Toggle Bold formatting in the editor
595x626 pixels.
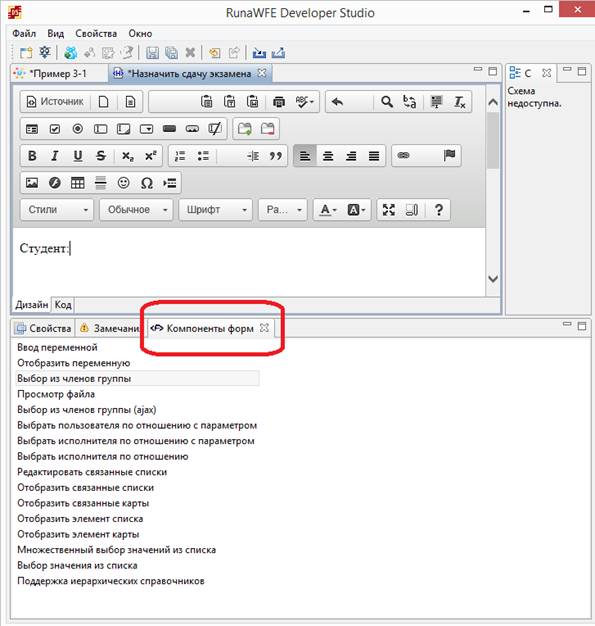32,156
